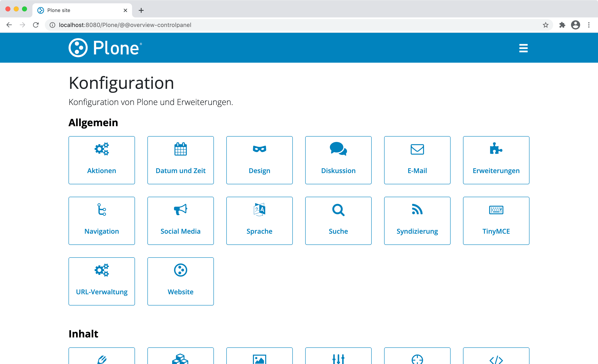Click the Diskussion speech bubbles icon
This screenshot has height=364, width=598.
(x=338, y=149)
